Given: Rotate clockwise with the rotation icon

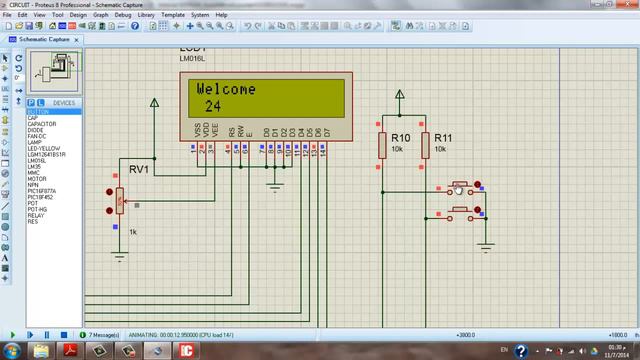Looking at the screenshot, I should [x=19, y=58].
